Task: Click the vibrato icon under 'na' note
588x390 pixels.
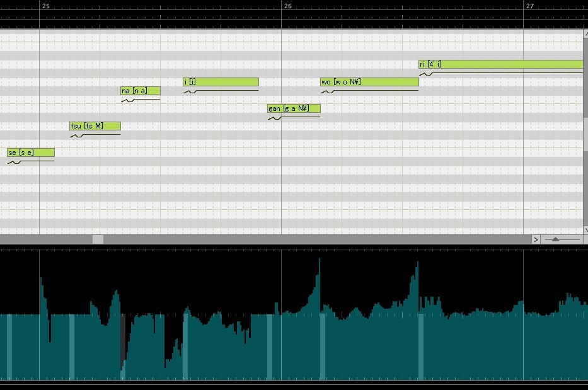Action: (x=128, y=101)
